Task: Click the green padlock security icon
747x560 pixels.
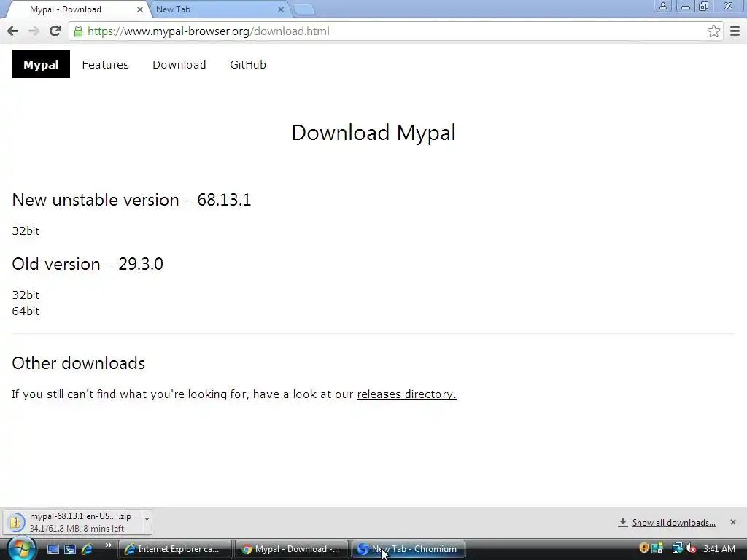Action: tap(78, 31)
